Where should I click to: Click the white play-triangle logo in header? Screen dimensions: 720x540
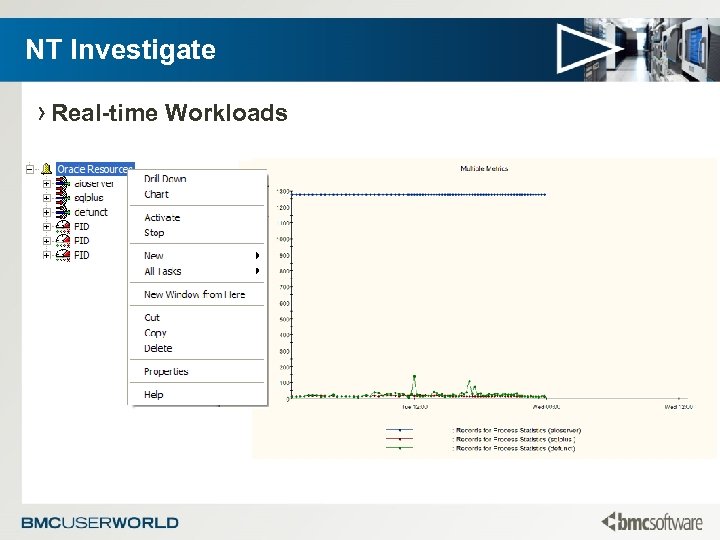click(x=590, y=49)
